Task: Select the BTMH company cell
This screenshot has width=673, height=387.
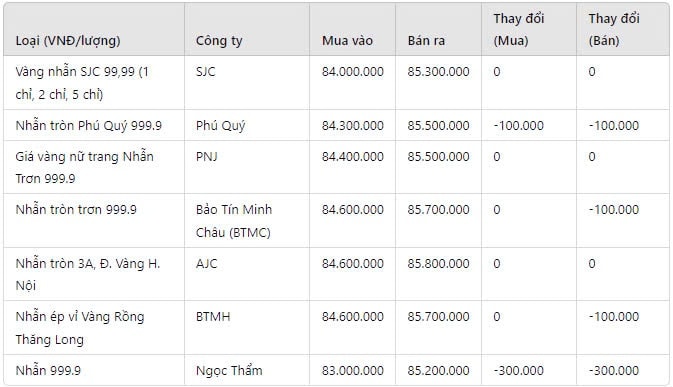Action: 213,317
